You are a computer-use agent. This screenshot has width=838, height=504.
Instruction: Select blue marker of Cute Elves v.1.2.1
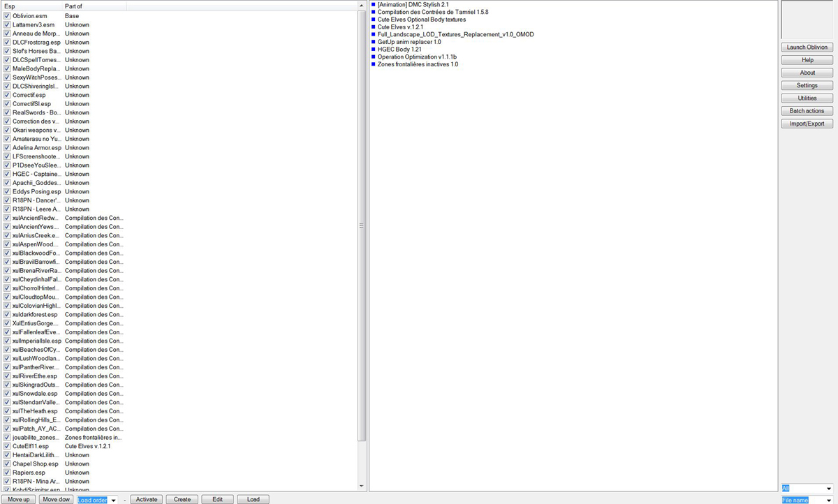(374, 27)
